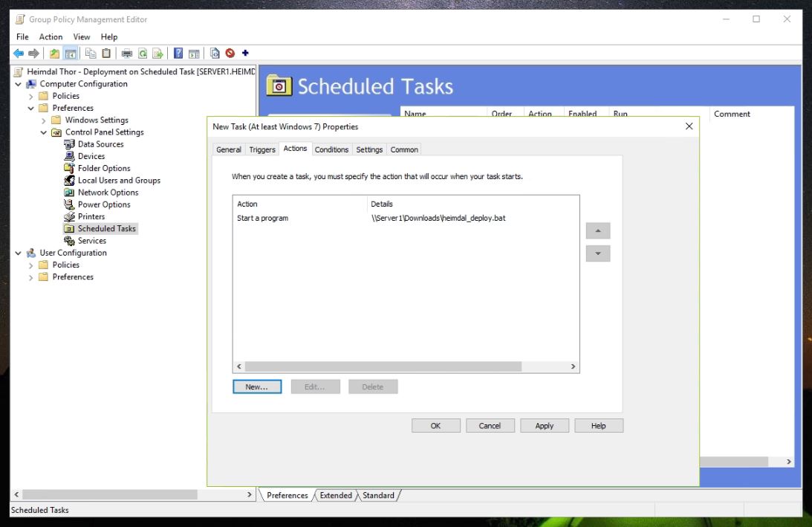The height and width of the screenshot is (527, 812).
Task: Select the Start a program action row
Action: [406, 218]
